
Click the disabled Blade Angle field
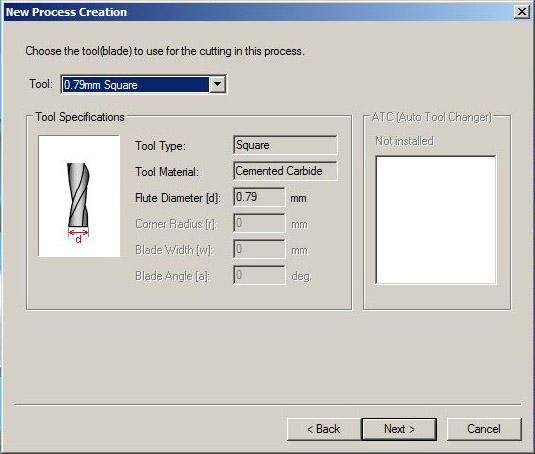[259, 275]
